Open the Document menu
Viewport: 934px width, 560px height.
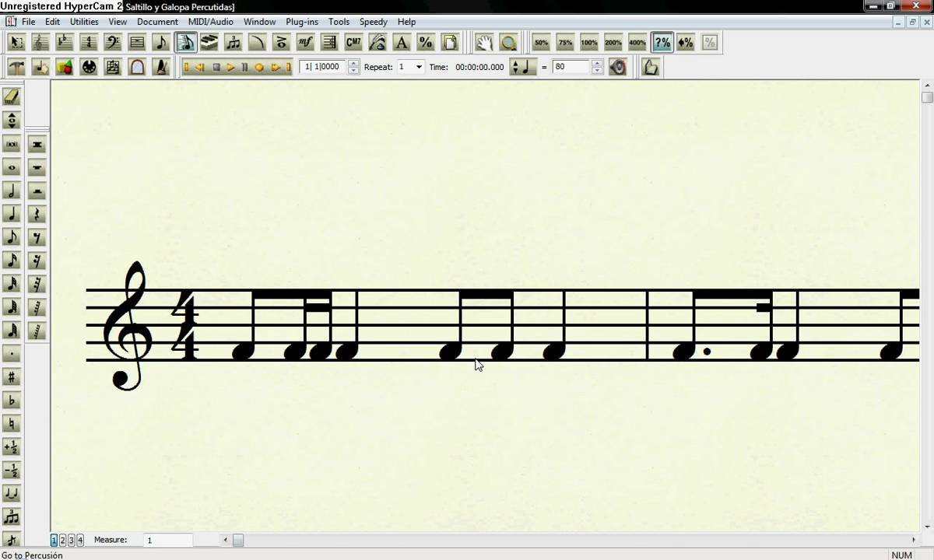tap(157, 22)
